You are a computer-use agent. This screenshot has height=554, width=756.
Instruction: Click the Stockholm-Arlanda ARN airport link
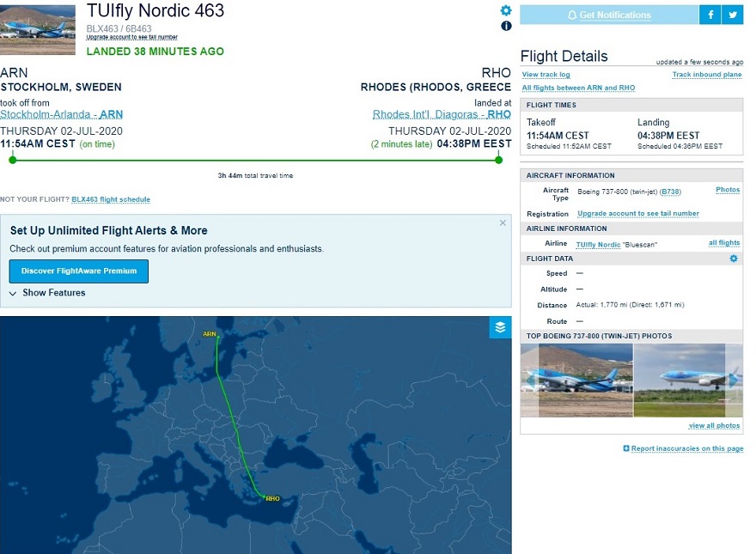coord(61,114)
